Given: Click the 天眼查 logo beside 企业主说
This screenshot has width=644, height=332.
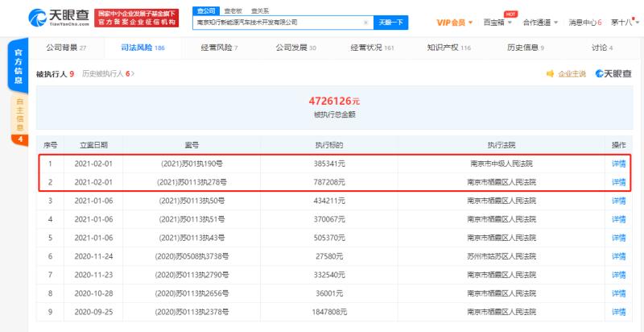Looking at the screenshot, I should point(613,74).
